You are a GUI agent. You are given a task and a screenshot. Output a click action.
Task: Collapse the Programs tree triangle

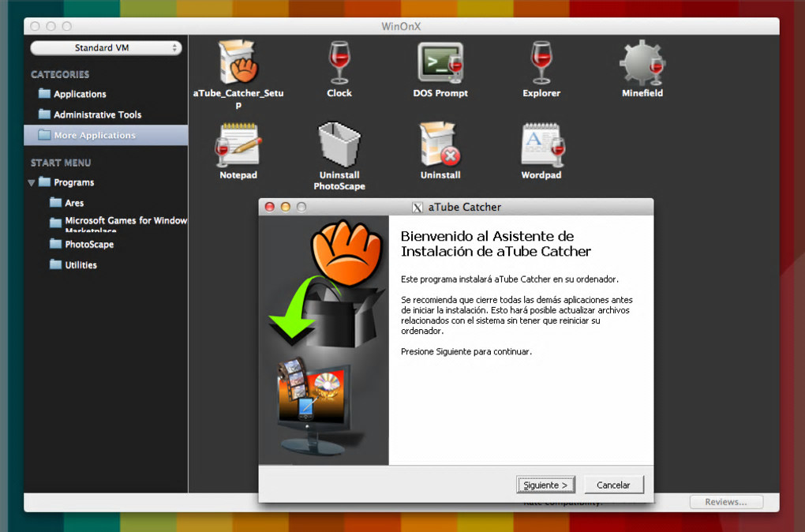click(x=32, y=183)
